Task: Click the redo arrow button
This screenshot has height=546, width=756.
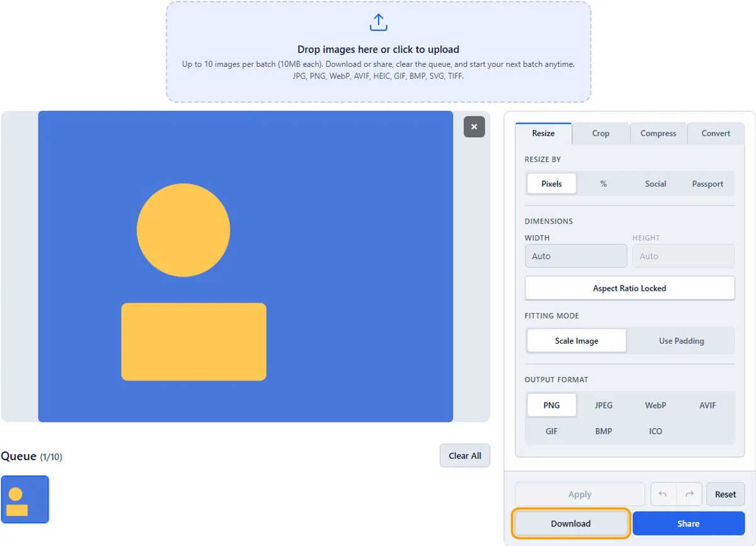Action: (x=689, y=494)
